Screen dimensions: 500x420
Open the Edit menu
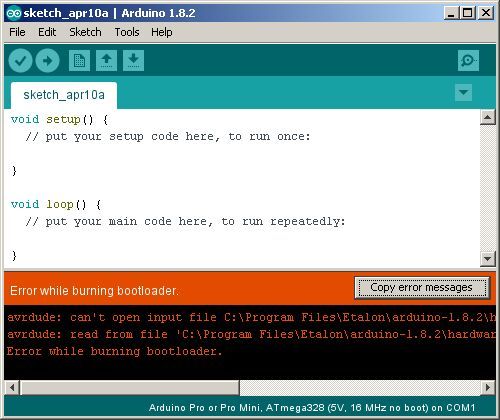coord(47,32)
